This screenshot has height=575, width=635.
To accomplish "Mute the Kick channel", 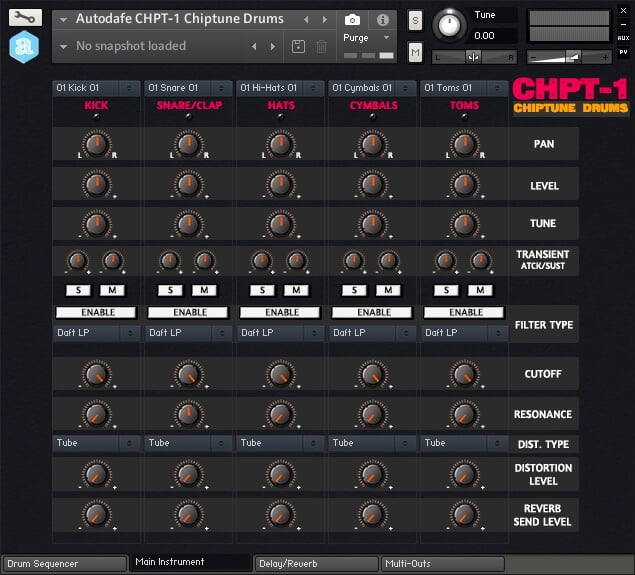I will (112, 290).
